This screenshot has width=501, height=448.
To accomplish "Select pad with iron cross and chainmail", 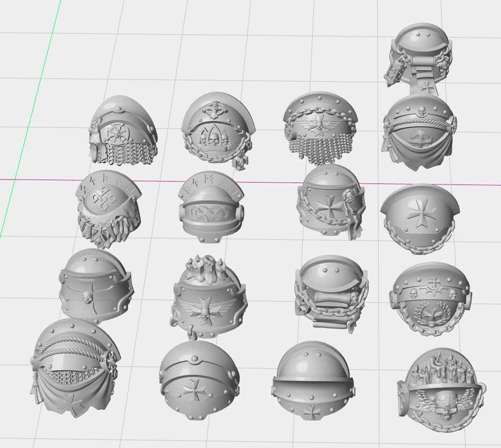I will coord(123,130).
